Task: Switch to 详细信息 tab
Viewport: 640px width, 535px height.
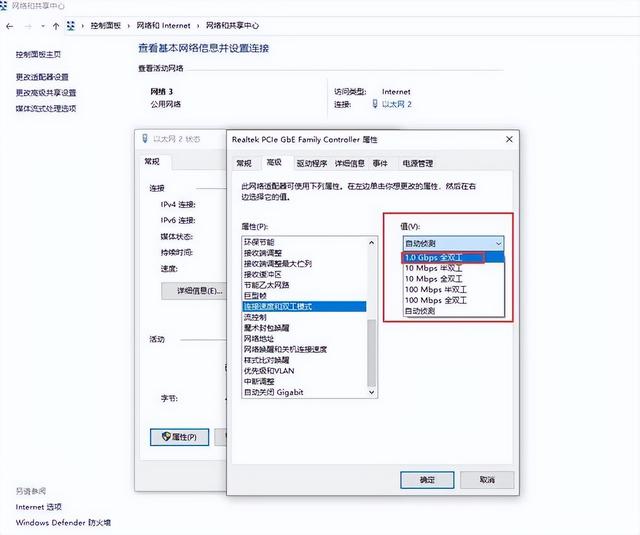Action: point(349,163)
